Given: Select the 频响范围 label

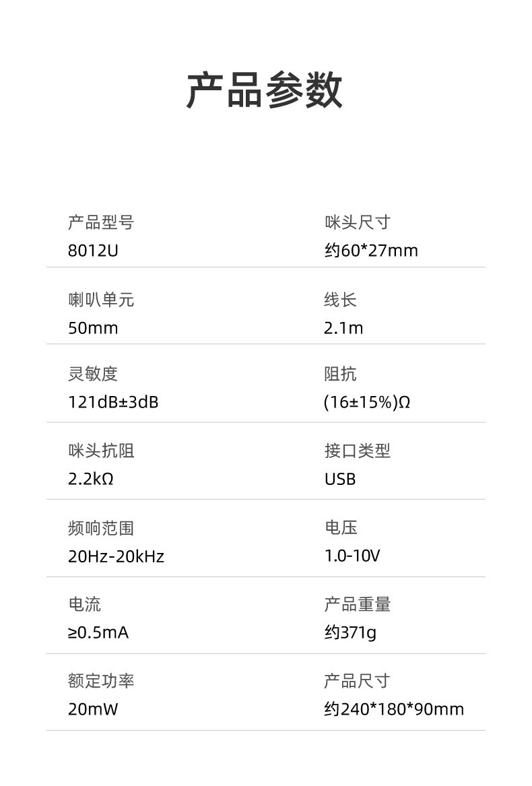Looking at the screenshot, I should pos(101,528).
